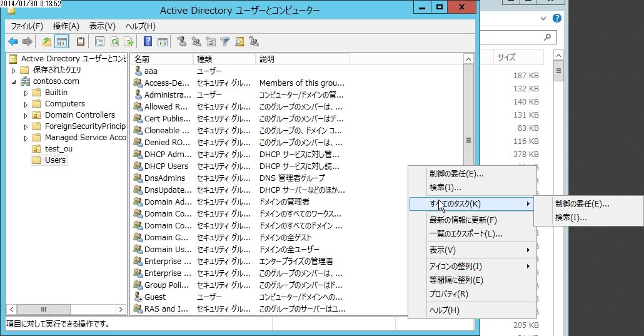Click the search field in background window
Image resolution: width=644 pixels, height=336 pixels.
tap(518, 38)
